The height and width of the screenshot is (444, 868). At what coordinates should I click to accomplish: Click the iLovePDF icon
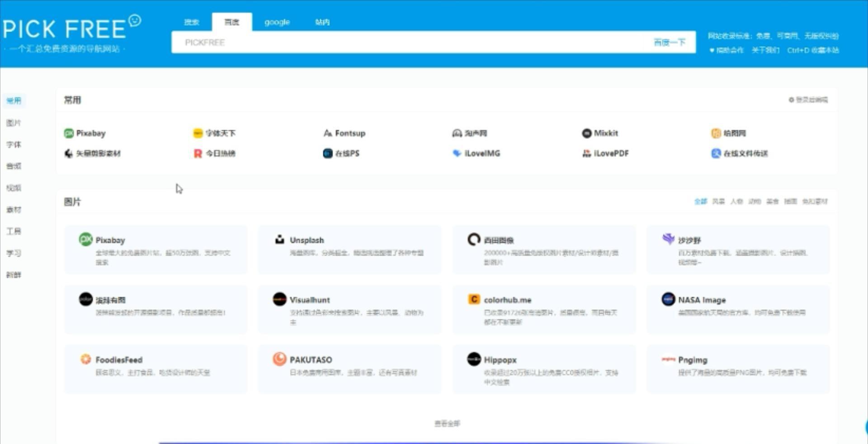tap(587, 154)
